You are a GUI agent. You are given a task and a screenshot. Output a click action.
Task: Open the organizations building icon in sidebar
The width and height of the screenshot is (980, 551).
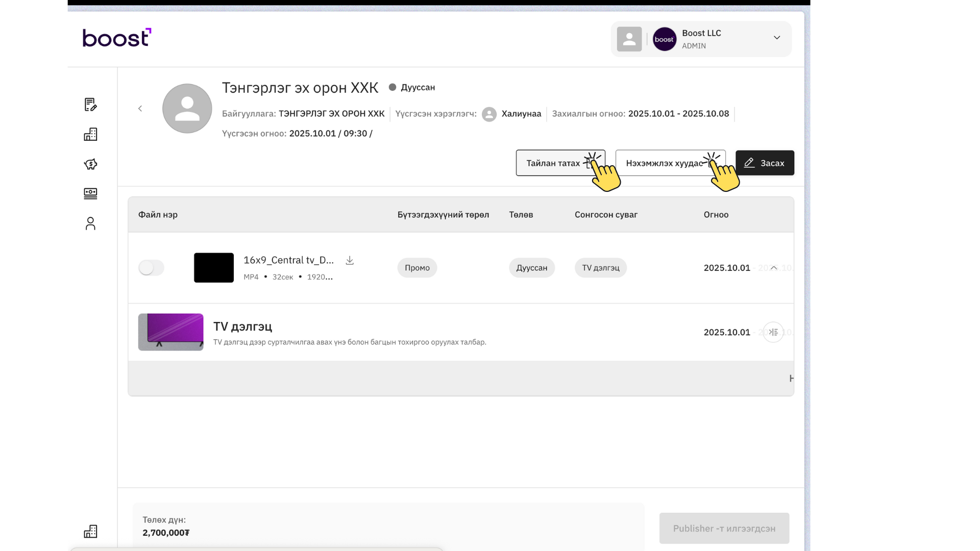[x=90, y=134]
